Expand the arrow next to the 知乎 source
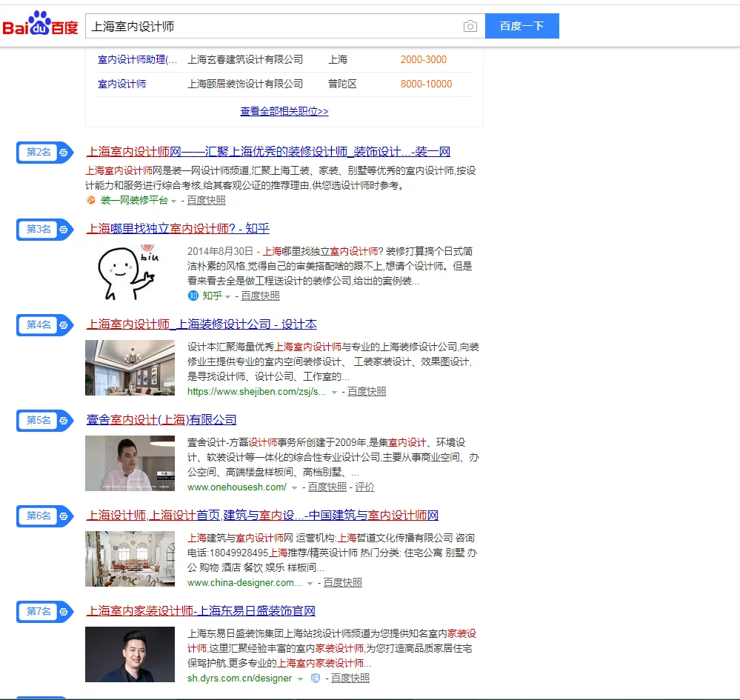The height and width of the screenshot is (700, 740). pyautogui.click(x=228, y=296)
